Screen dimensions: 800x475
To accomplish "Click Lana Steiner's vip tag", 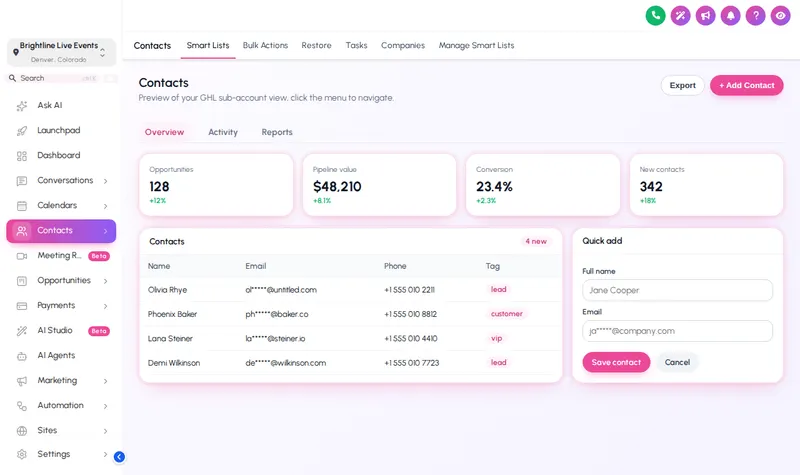I will point(496,338).
